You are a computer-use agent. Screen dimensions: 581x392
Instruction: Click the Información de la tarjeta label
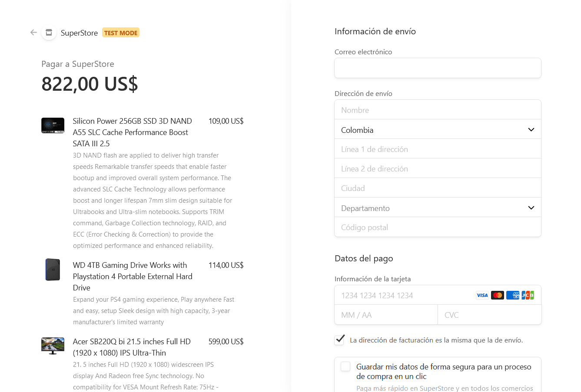coord(372,279)
